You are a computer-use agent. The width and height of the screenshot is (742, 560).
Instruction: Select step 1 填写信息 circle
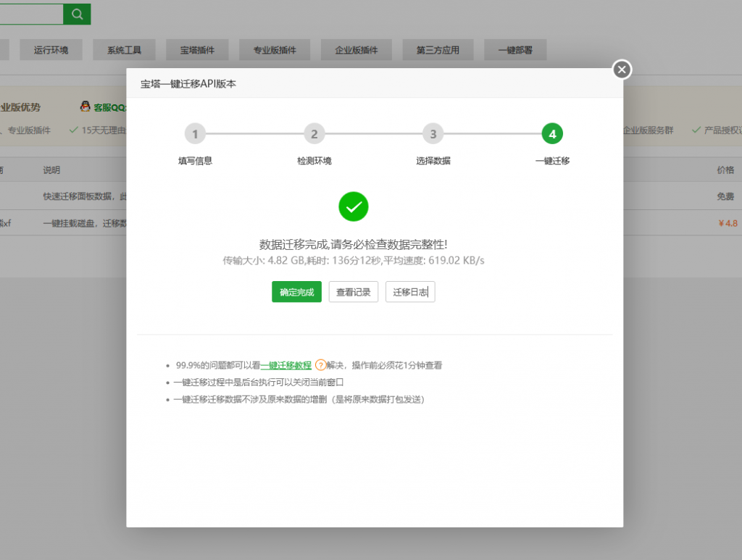pos(195,133)
